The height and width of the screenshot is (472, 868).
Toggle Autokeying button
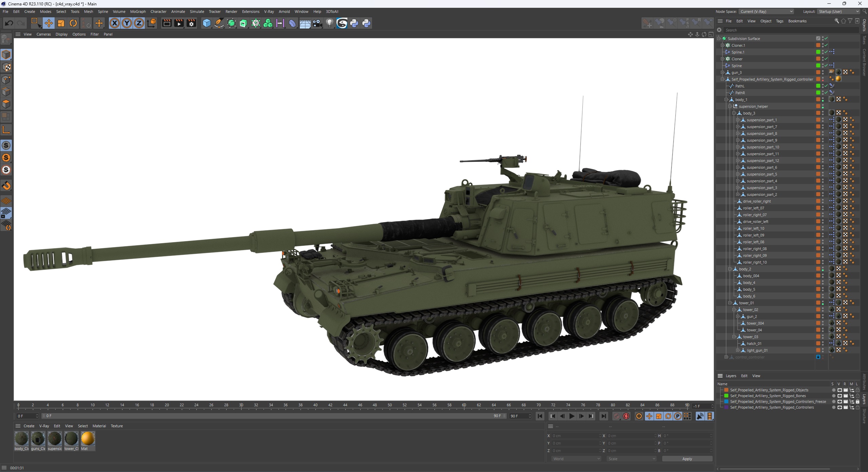coord(626,416)
